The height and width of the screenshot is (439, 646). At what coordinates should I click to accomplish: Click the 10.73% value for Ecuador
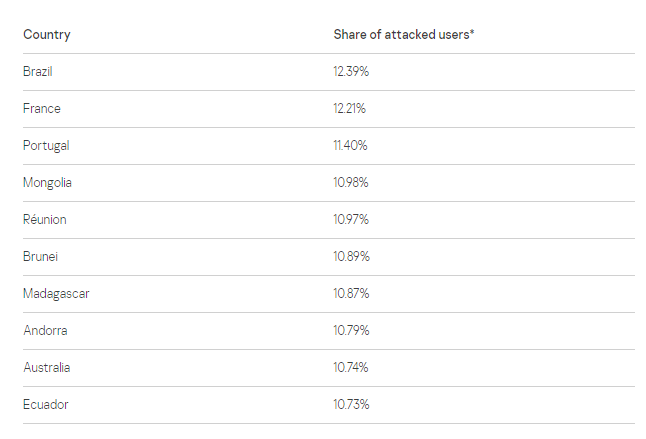click(351, 404)
